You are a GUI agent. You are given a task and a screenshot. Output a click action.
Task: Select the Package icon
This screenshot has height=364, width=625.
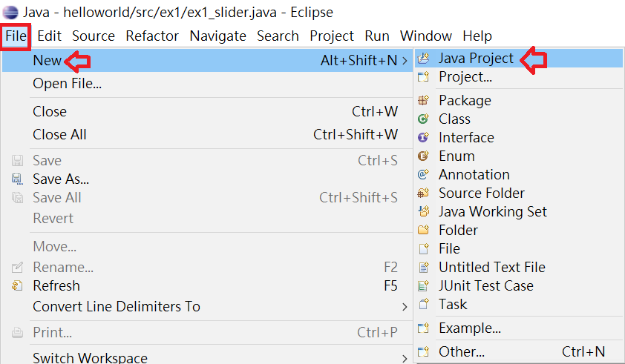(423, 100)
